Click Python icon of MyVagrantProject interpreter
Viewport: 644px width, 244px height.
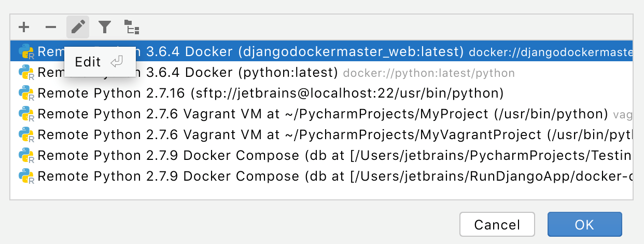click(x=26, y=135)
